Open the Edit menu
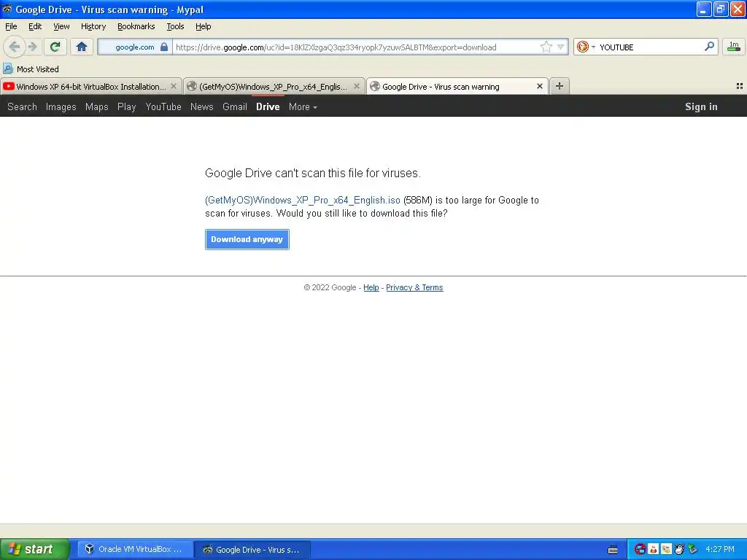 35,26
